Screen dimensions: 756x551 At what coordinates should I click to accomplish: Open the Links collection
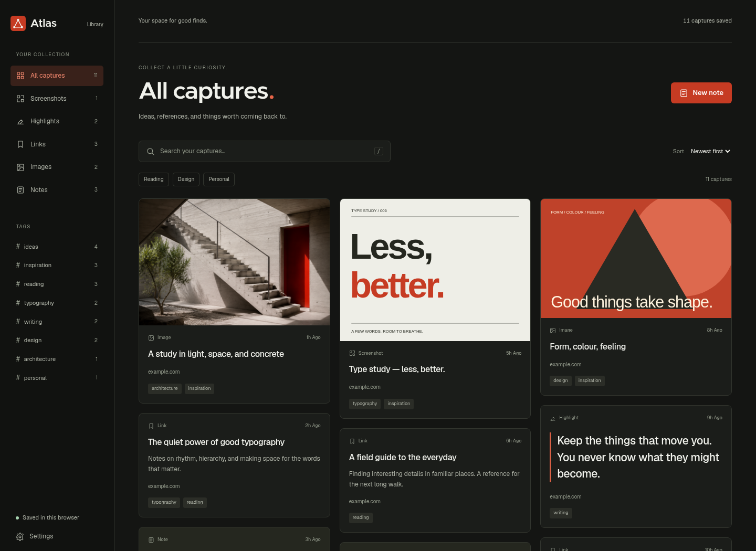[57, 144]
